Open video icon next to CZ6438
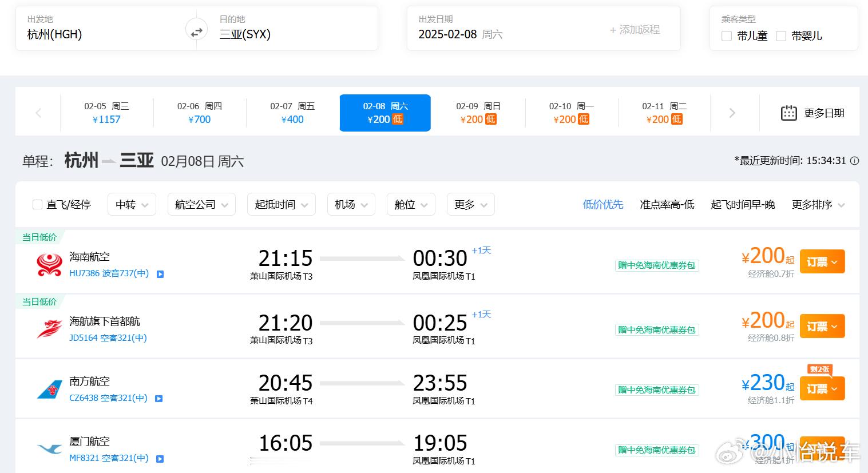This screenshot has width=868, height=473. tap(159, 399)
